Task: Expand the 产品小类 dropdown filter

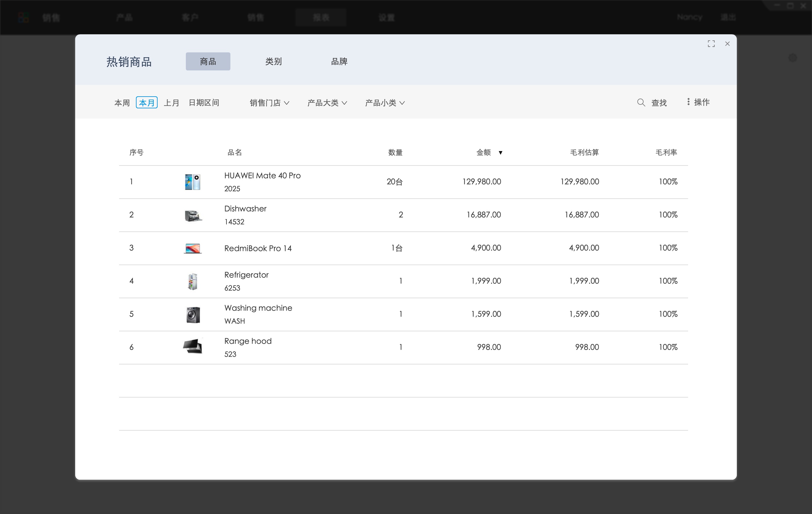Action: tap(384, 102)
